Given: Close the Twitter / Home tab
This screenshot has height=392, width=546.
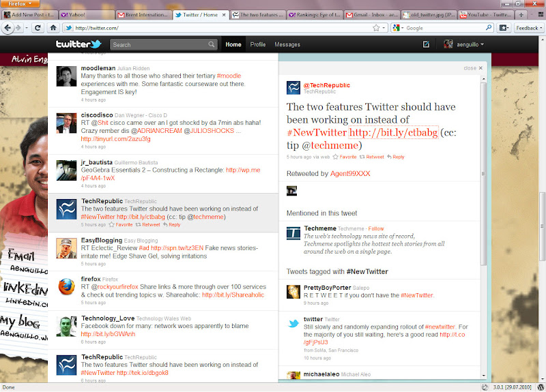Looking at the screenshot, I should pos(224,14).
